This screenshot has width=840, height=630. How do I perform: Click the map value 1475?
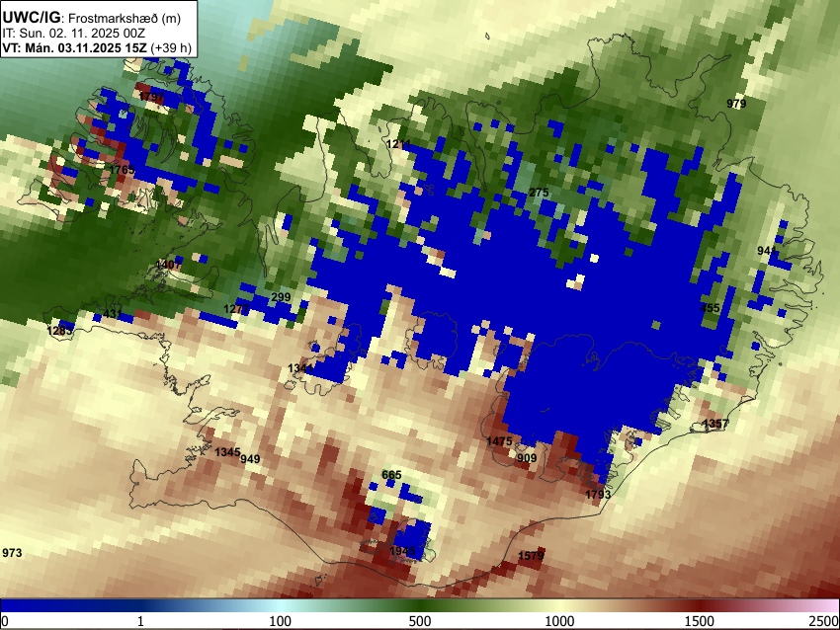point(499,441)
